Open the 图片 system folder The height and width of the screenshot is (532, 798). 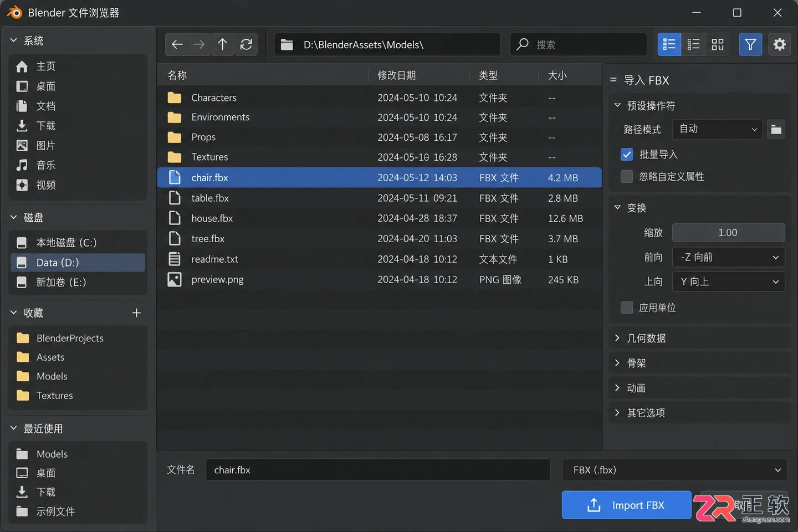point(78,146)
